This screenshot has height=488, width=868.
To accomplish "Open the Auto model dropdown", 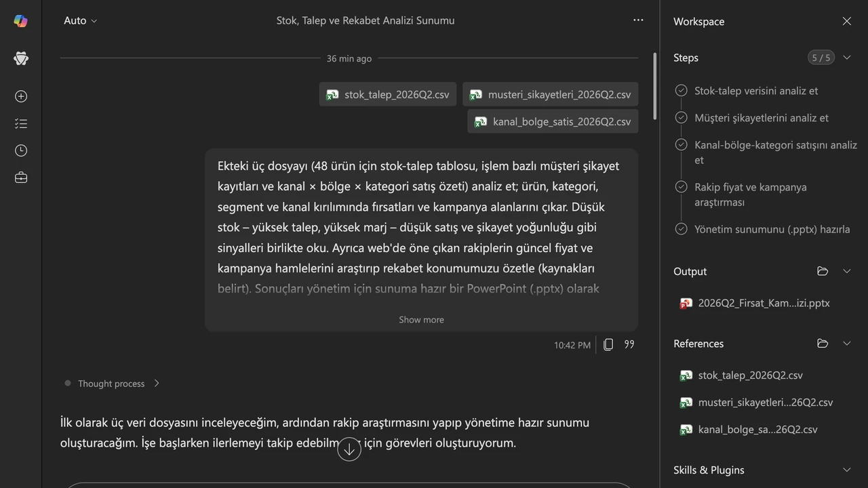I will 81,21.
